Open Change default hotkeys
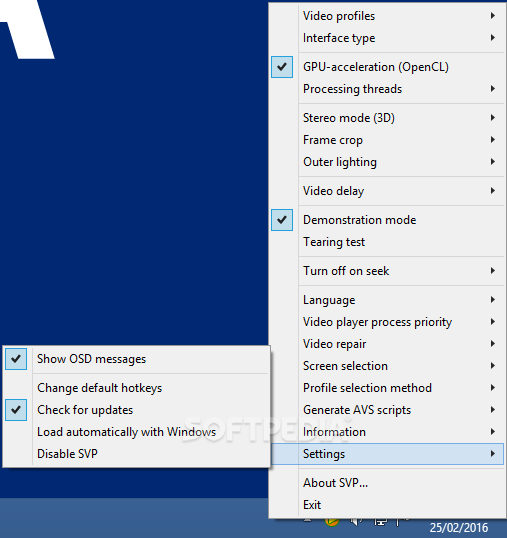This screenshot has width=507, height=538. click(136, 388)
